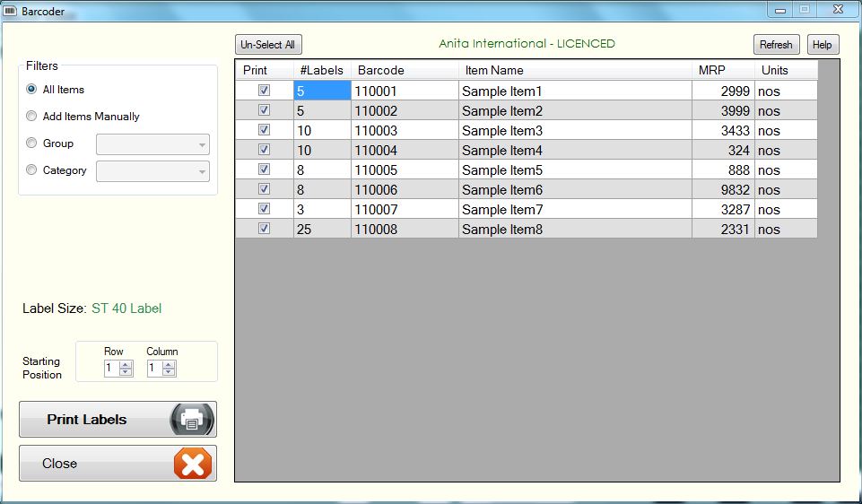Image resolution: width=862 pixels, height=504 pixels.
Task: Click MRP value 2331
Action: point(723,230)
